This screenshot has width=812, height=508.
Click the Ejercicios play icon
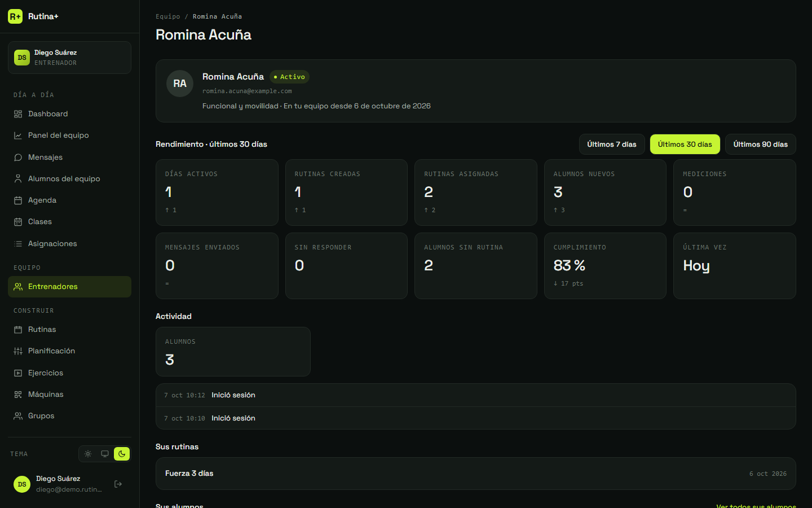coord(18,373)
